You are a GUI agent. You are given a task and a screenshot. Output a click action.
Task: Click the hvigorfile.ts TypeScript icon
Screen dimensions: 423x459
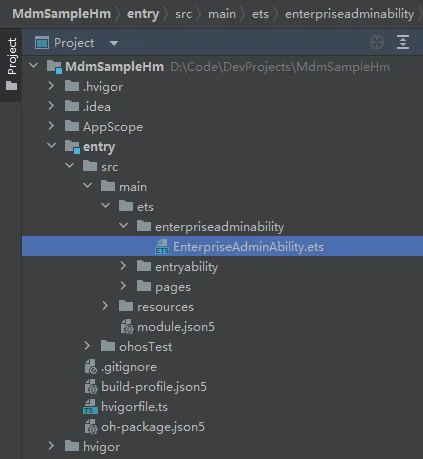click(x=90, y=407)
